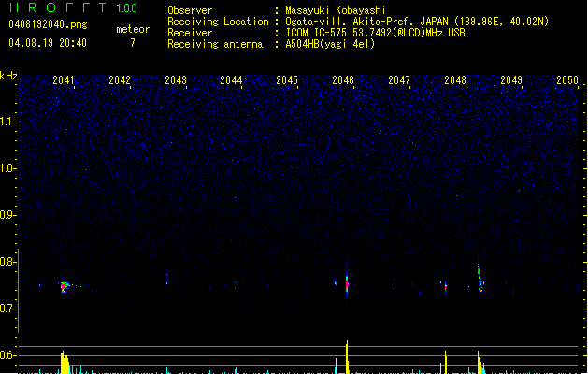588x374 pixels.
Task: Click the 0.8 kHz frequency axis label
Action: coord(7,262)
